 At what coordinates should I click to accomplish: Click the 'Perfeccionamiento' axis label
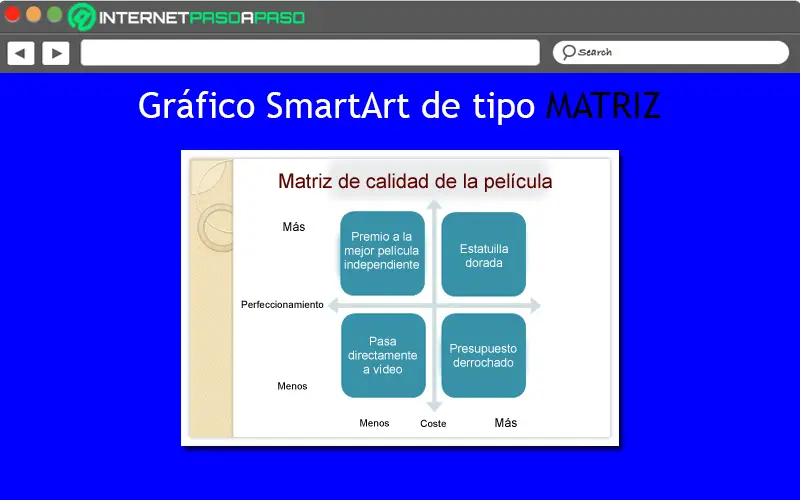click(x=282, y=305)
